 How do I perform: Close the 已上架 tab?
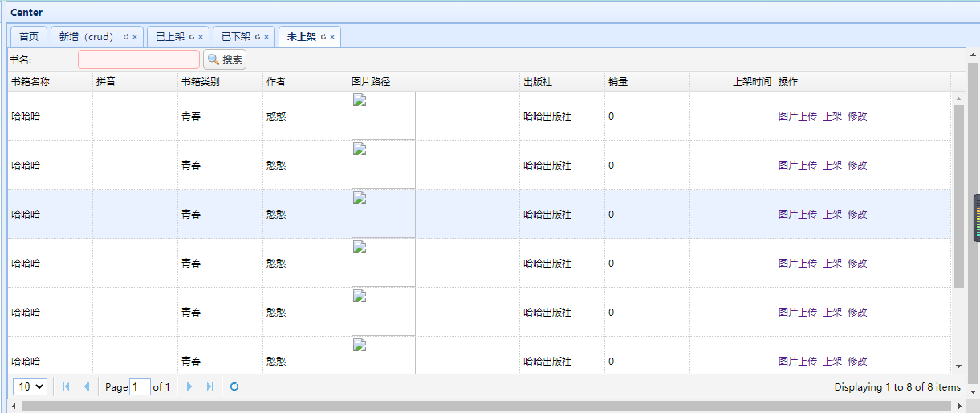pyautogui.click(x=201, y=37)
